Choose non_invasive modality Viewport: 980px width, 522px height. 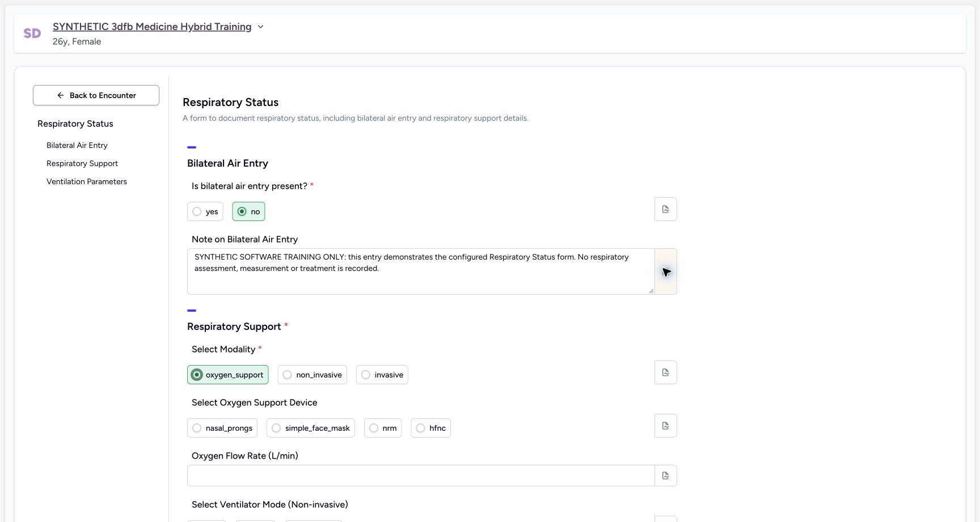coord(312,375)
